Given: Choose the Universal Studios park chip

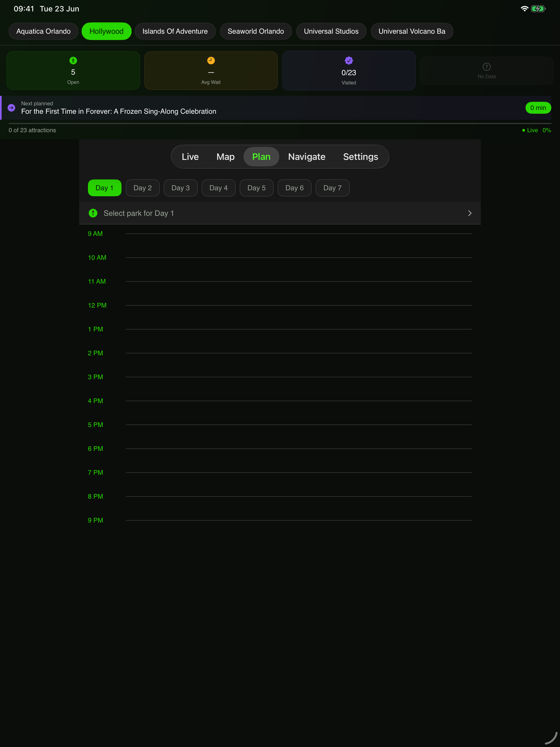Looking at the screenshot, I should [x=331, y=31].
